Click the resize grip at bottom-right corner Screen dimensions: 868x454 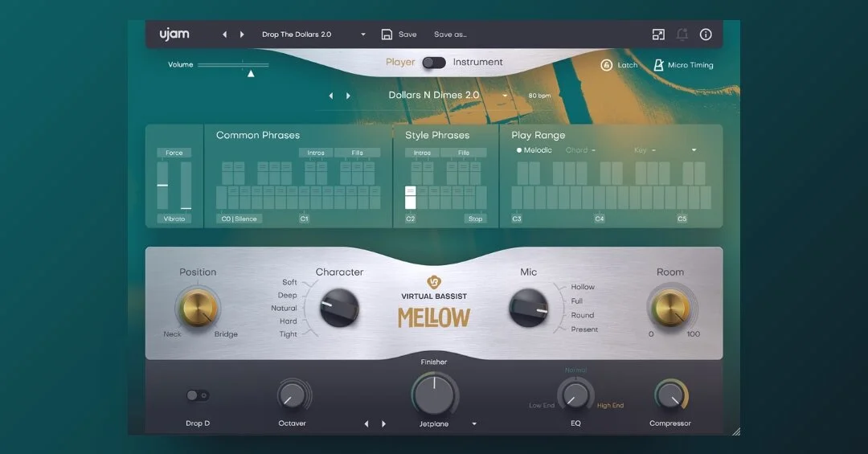(735, 432)
